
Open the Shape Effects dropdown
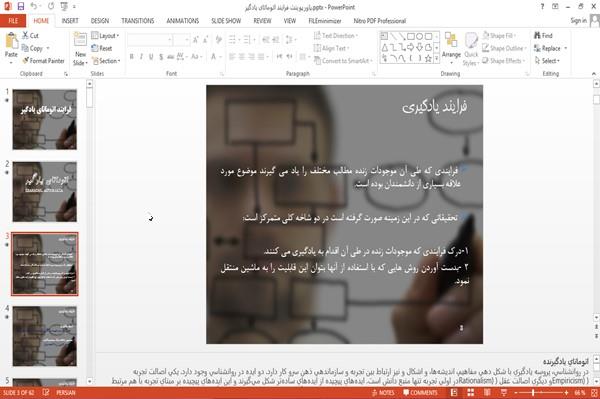tap(504, 61)
